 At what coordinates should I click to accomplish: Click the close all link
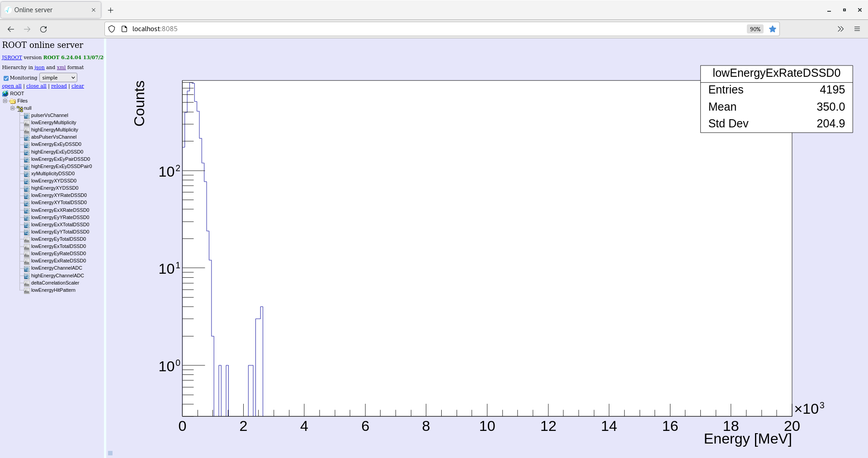point(36,86)
